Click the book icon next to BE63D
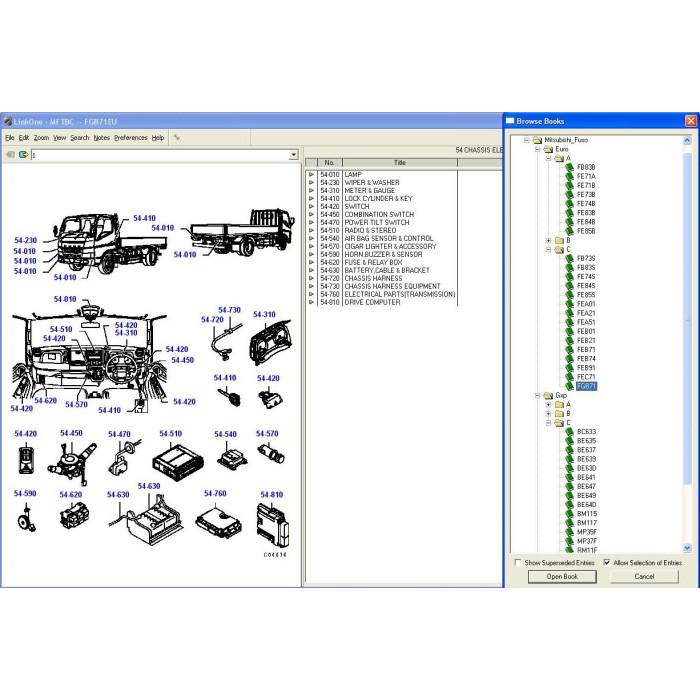The width and height of the screenshot is (700, 700). [x=569, y=468]
